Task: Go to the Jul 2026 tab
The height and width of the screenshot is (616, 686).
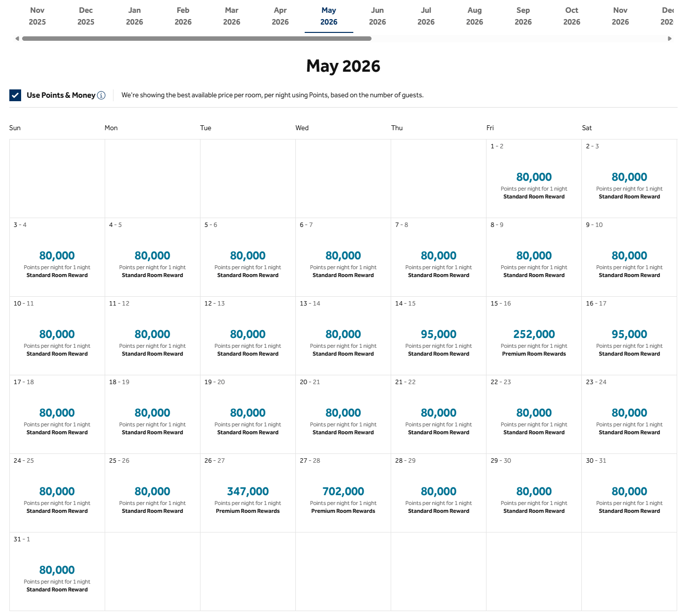Action: 426,16
